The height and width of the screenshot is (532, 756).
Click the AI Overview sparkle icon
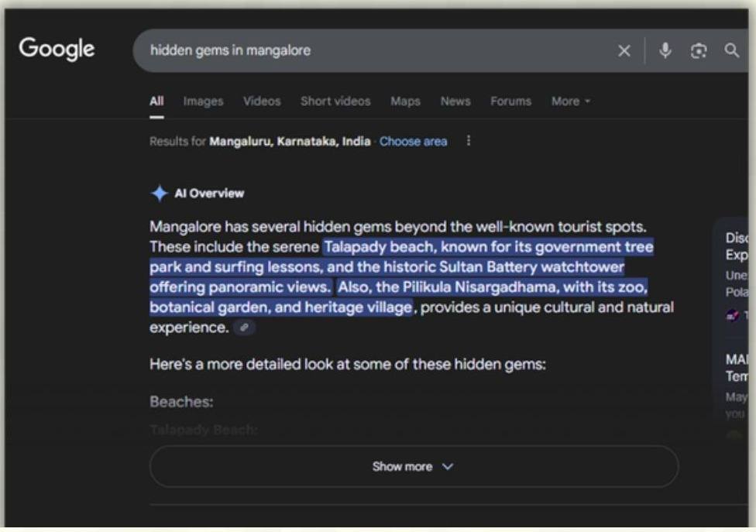pyautogui.click(x=159, y=194)
